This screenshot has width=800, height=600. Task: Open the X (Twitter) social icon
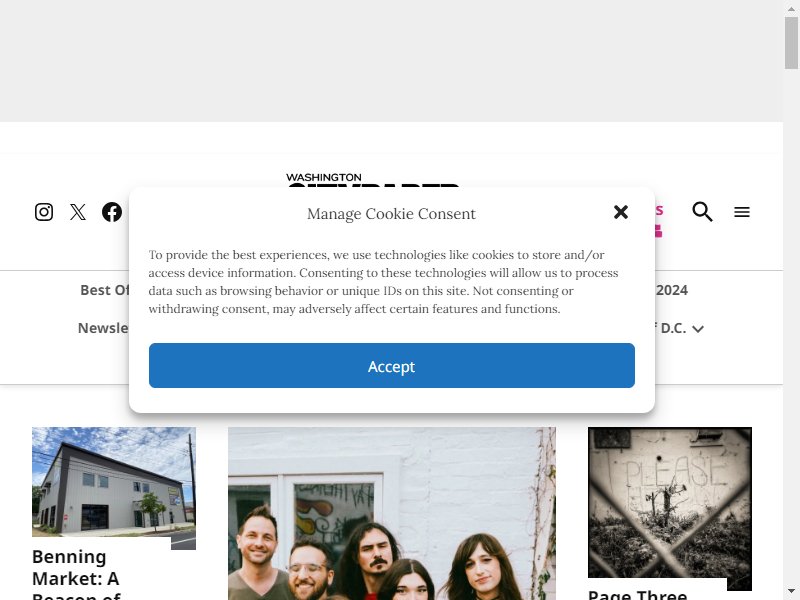pos(78,212)
